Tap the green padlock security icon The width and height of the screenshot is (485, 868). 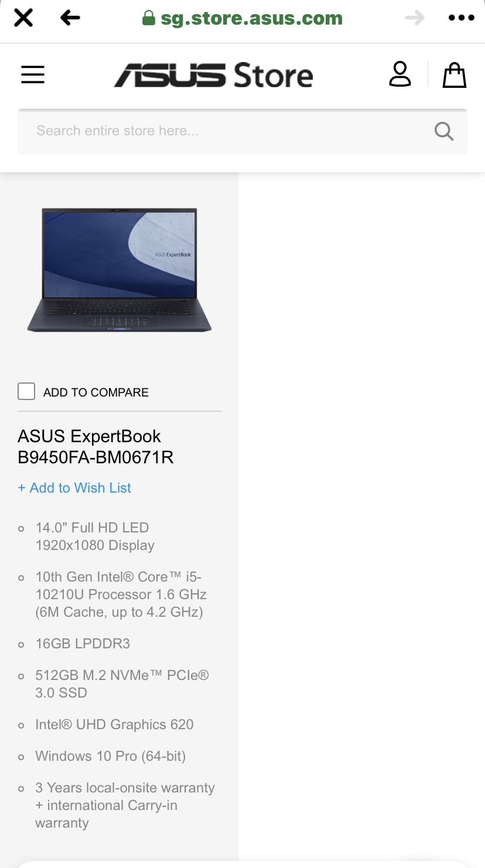pos(149,18)
